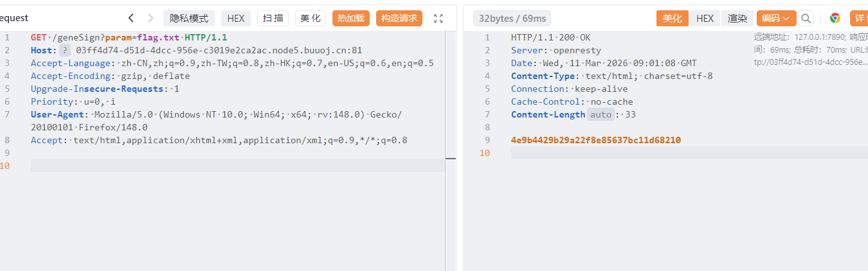Switch response to 美化 beautified view

pyautogui.click(x=673, y=18)
